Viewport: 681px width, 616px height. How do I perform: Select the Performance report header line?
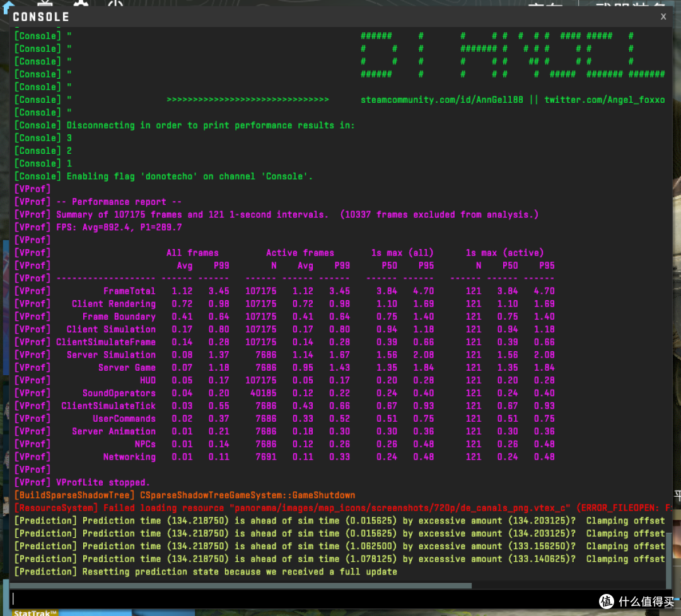point(119,202)
